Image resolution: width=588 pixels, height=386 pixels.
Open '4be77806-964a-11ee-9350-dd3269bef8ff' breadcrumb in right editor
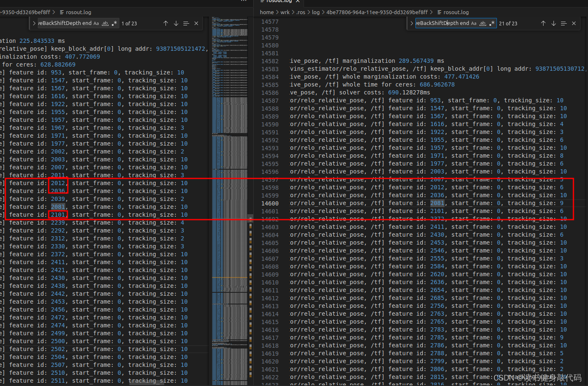coord(377,12)
